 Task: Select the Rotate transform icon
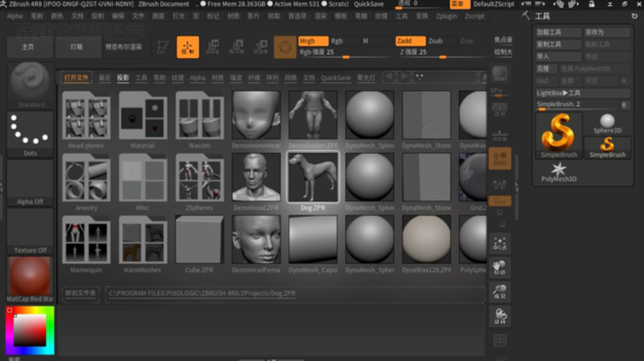[x=261, y=47]
